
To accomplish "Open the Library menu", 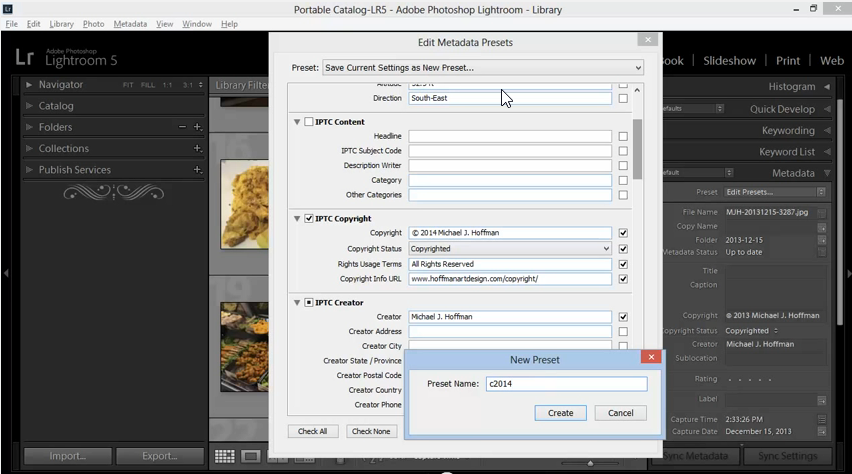I will 61,24.
